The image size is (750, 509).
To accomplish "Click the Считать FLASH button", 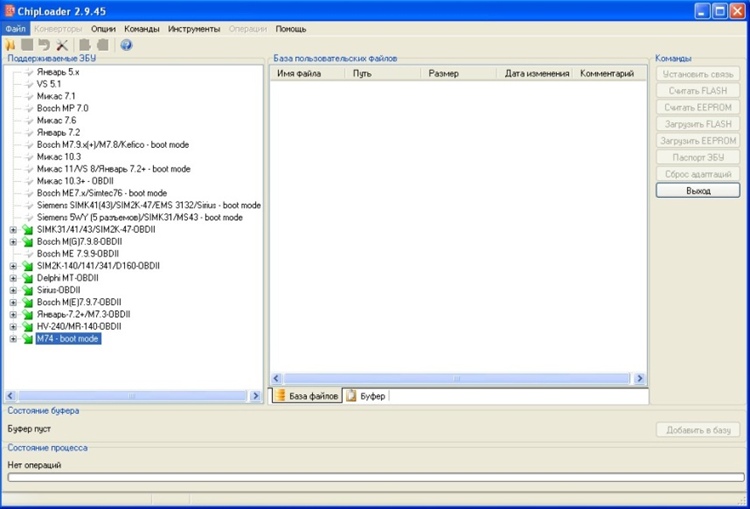I will click(x=698, y=90).
